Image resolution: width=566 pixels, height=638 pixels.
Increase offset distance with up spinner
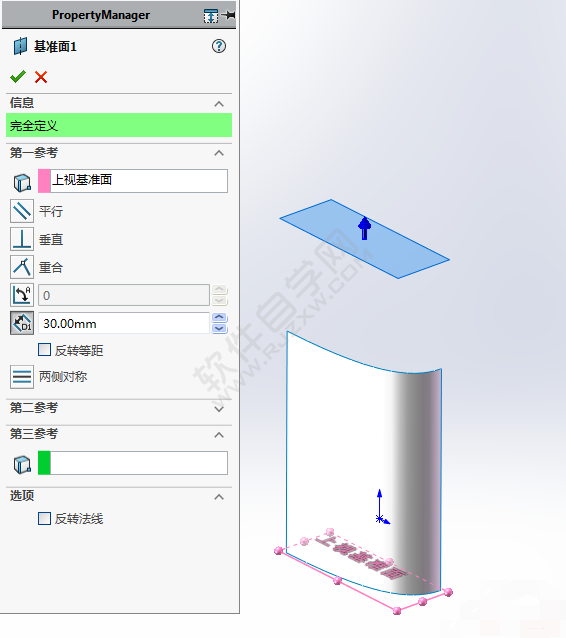(220, 317)
